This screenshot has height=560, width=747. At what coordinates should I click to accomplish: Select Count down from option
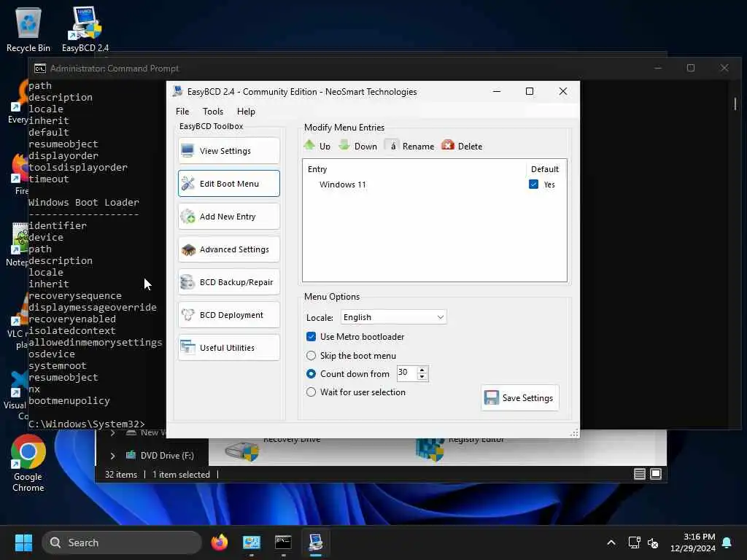click(x=311, y=374)
